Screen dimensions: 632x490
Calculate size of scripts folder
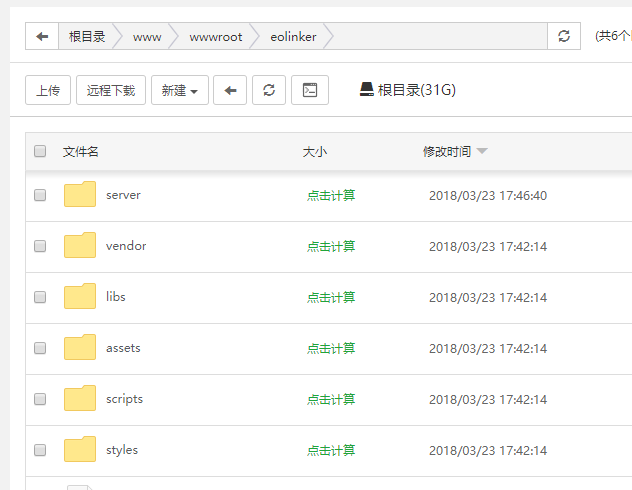point(331,399)
